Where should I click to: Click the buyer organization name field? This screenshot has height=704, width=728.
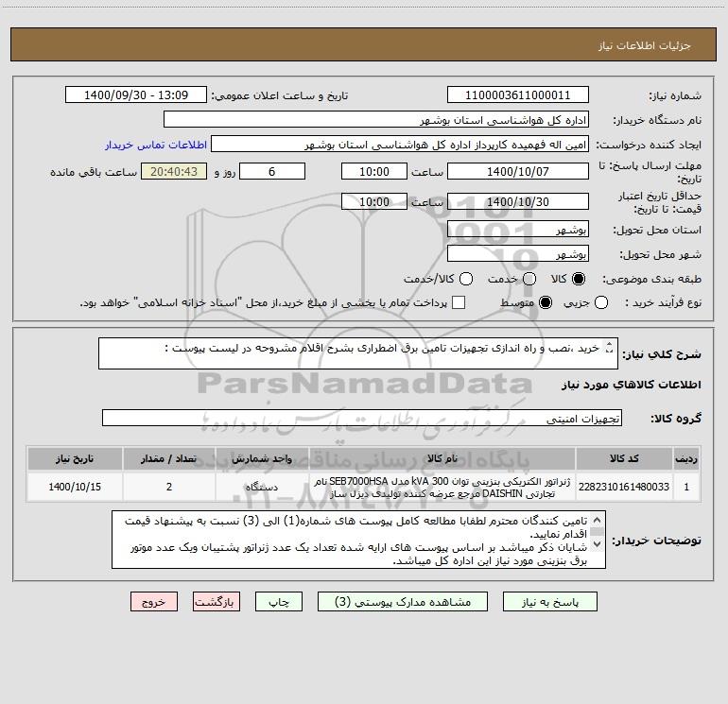[376, 120]
